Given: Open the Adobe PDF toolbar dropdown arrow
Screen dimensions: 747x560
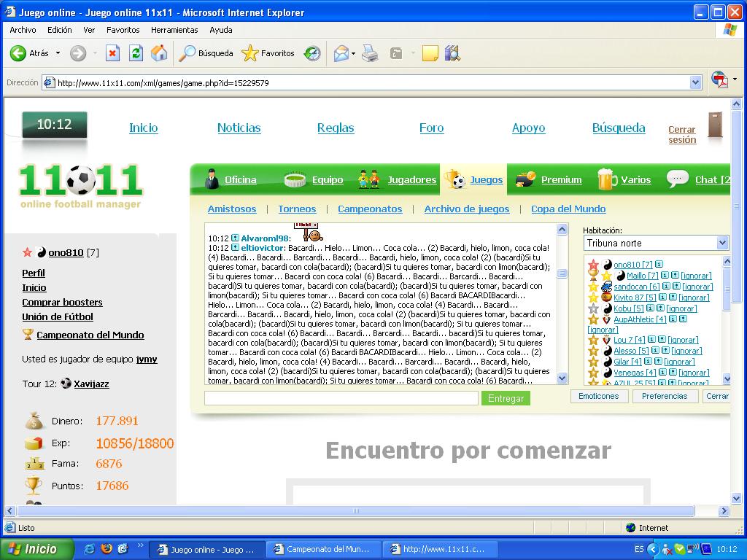Looking at the screenshot, I should point(735,79).
